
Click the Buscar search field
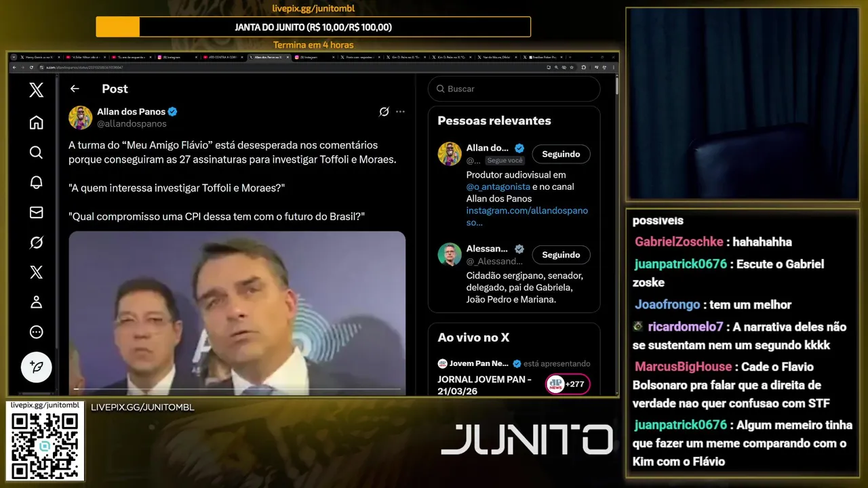[514, 89]
